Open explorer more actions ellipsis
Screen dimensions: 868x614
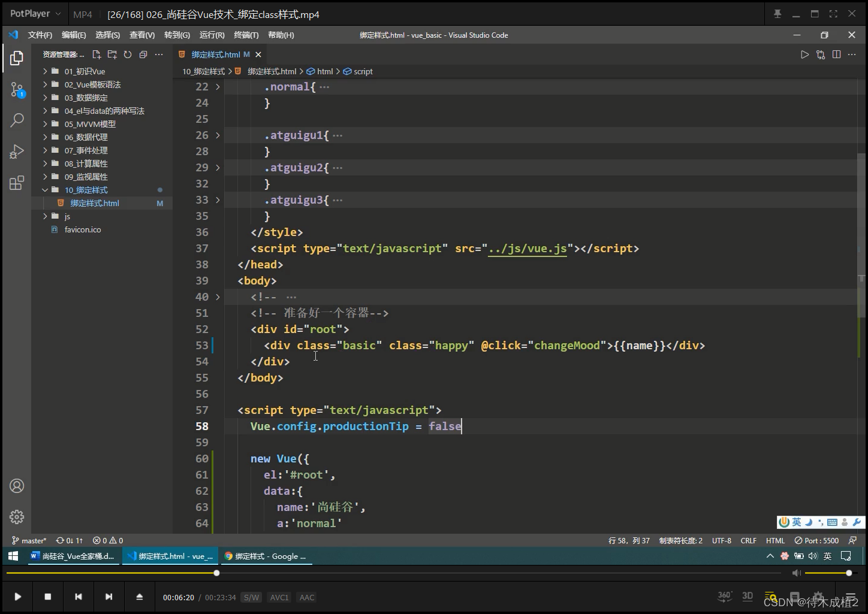pos(159,55)
